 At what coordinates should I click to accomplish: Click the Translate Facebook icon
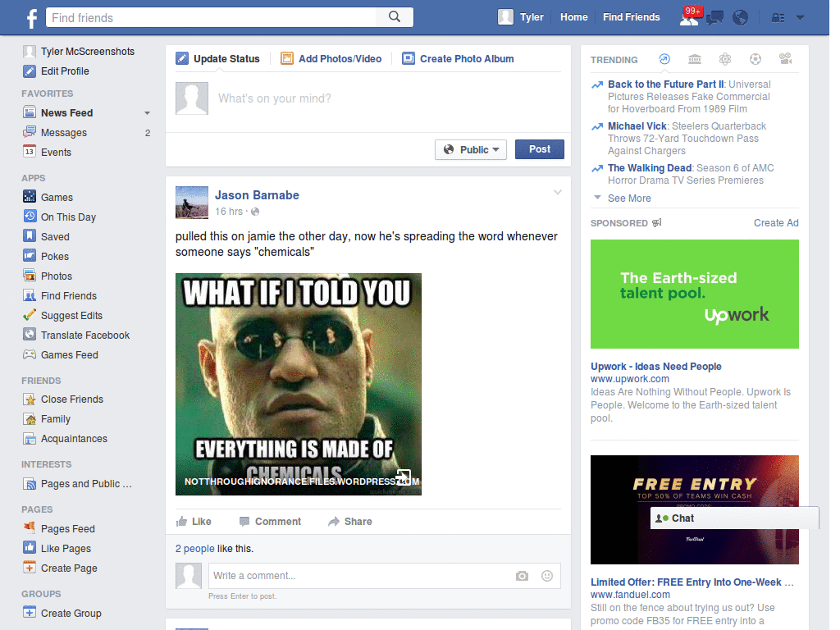[30, 335]
